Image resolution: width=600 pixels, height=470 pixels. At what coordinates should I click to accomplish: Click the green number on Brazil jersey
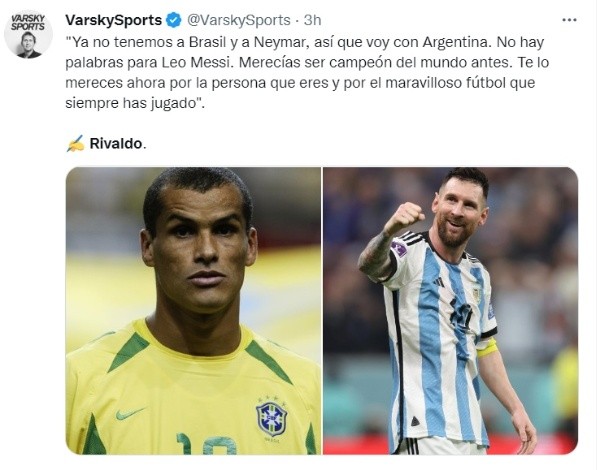[x=207, y=444]
